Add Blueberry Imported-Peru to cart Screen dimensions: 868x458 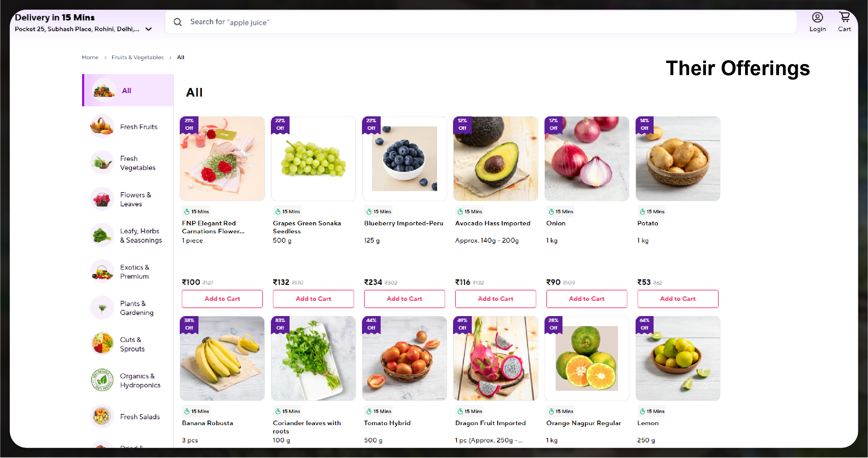point(404,299)
